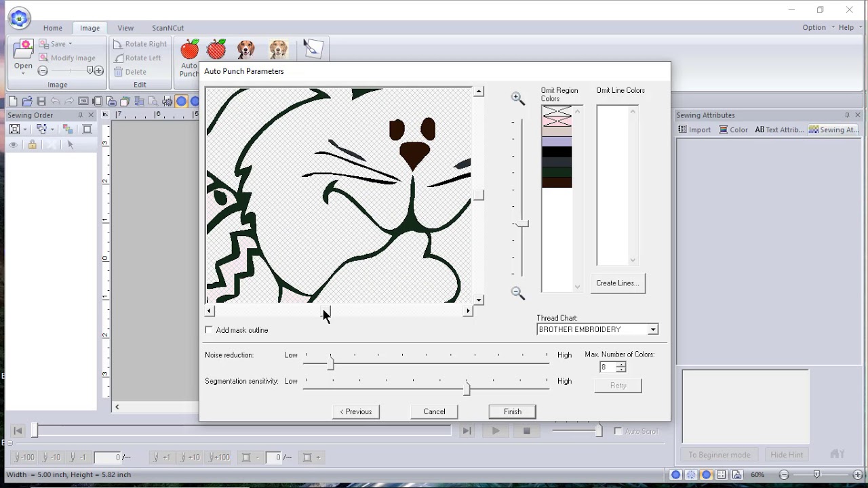Click the Retry button
868x488 pixels.
pyautogui.click(x=618, y=386)
